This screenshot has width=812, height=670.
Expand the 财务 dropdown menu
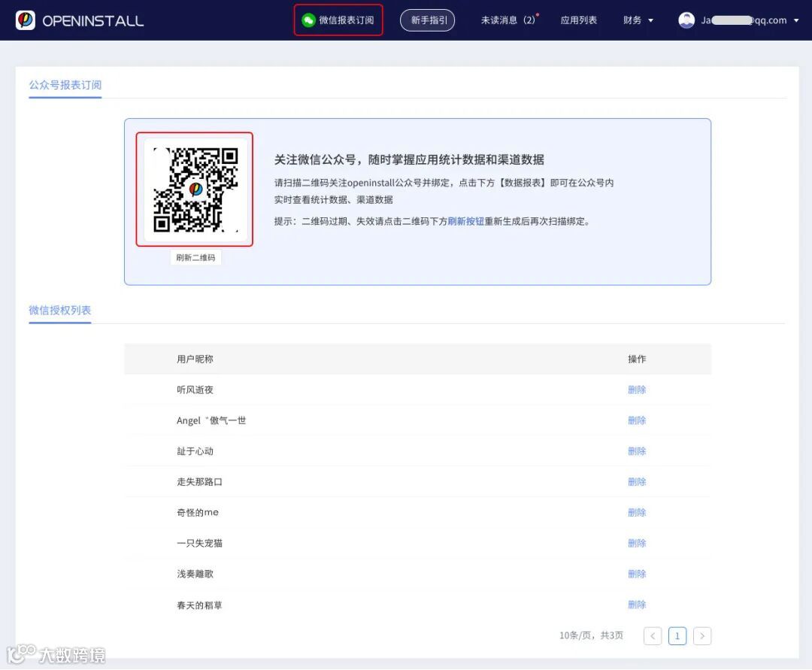[x=638, y=20]
